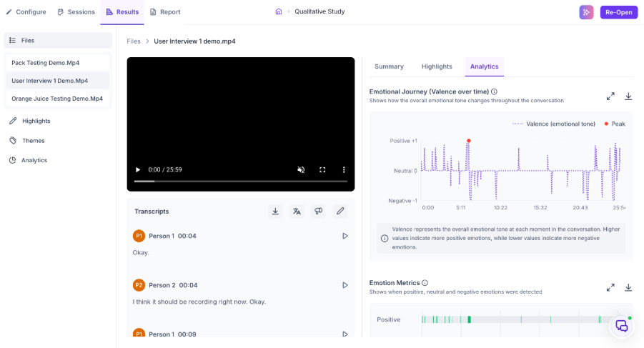Select the Analytics tab in right panel

point(484,66)
